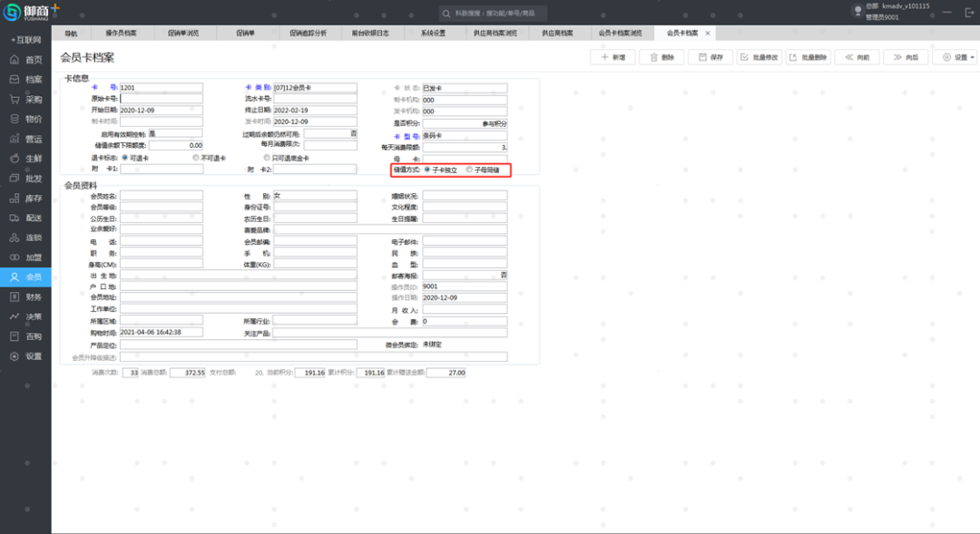Open the 档案 archive module icon

tap(15, 79)
